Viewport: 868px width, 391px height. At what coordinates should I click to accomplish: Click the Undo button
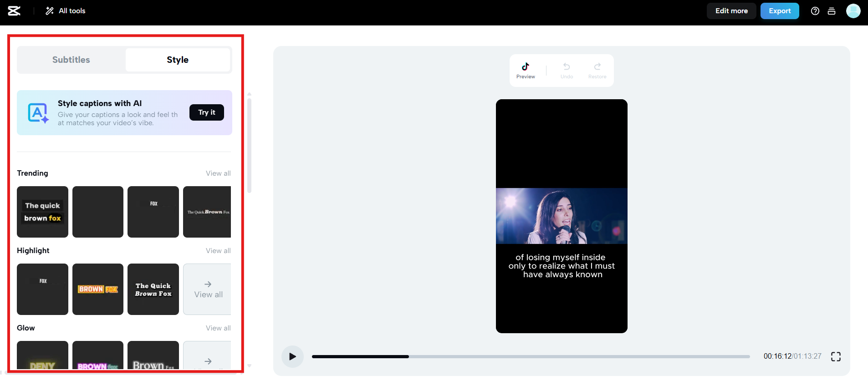(567, 71)
